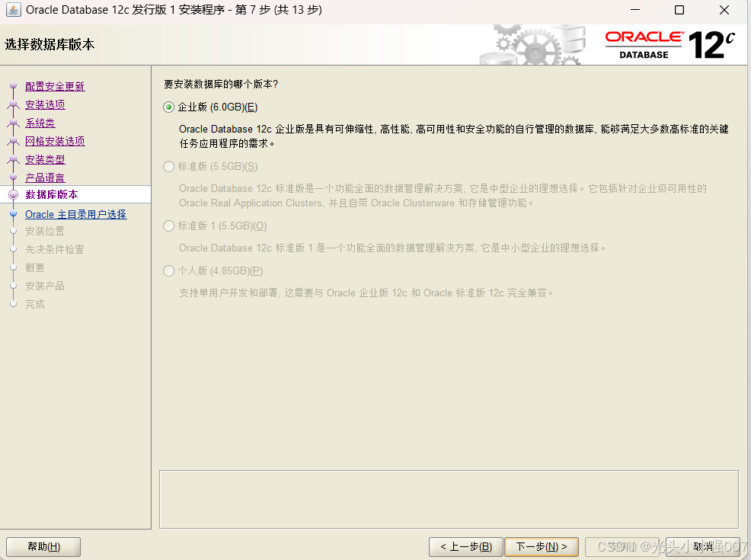Open the 产品语言 step
Image resolution: width=751 pixels, height=560 pixels.
pos(45,177)
